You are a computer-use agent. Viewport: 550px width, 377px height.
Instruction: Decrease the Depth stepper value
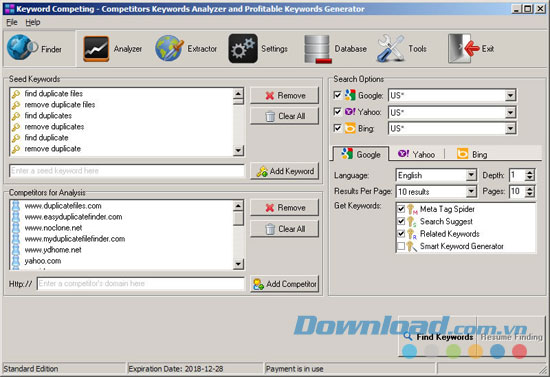[x=530, y=177]
